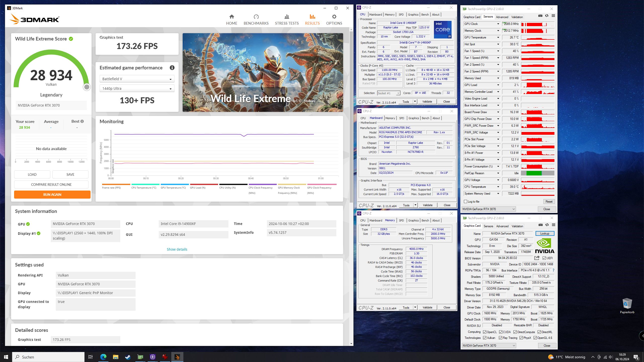Switch to Mainboard tab in top CPU-Z window
Screen dimensions: 644x362
(x=375, y=15)
